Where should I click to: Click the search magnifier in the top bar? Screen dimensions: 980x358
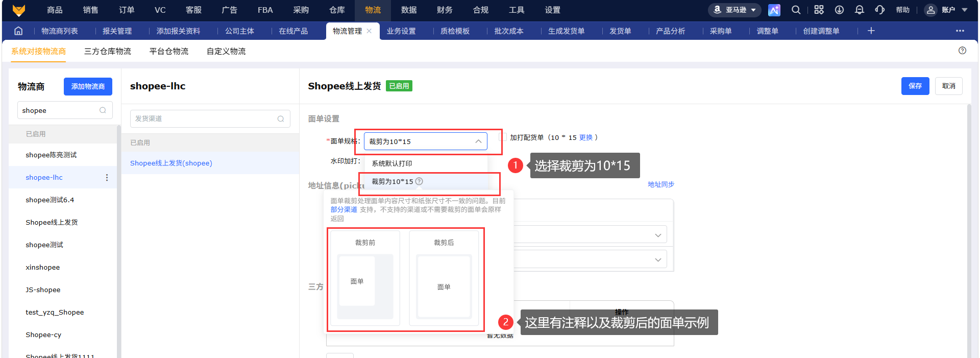tap(796, 10)
